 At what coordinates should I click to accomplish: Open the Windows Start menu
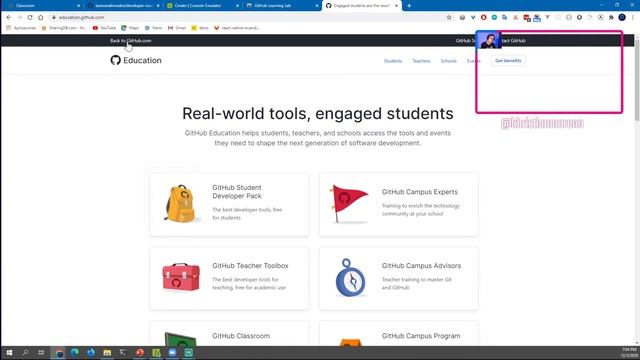click(x=9, y=352)
